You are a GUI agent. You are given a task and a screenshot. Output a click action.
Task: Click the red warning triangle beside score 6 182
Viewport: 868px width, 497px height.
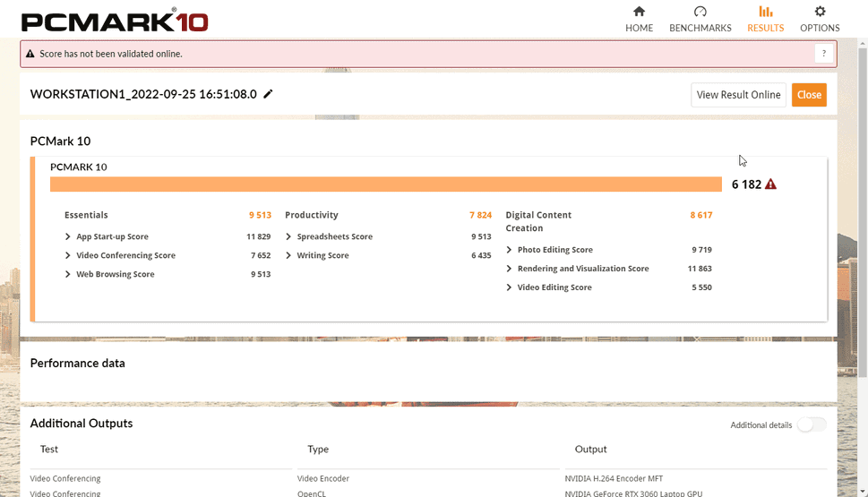(x=770, y=184)
